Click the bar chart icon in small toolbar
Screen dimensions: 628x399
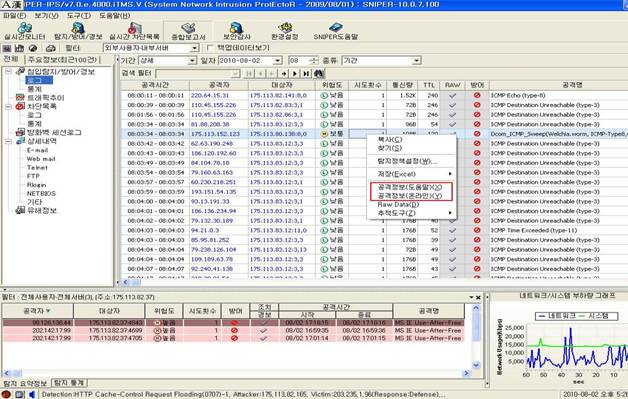pos(19,48)
